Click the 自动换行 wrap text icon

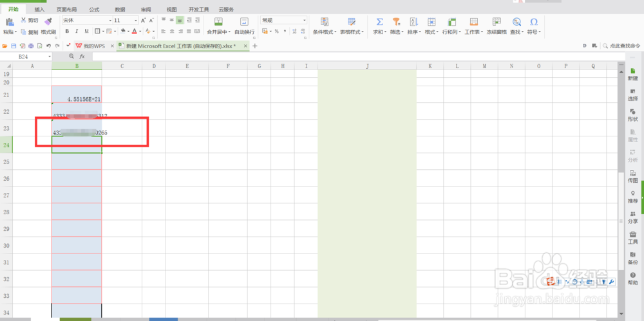pyautogui.click(x=244, y=22)
